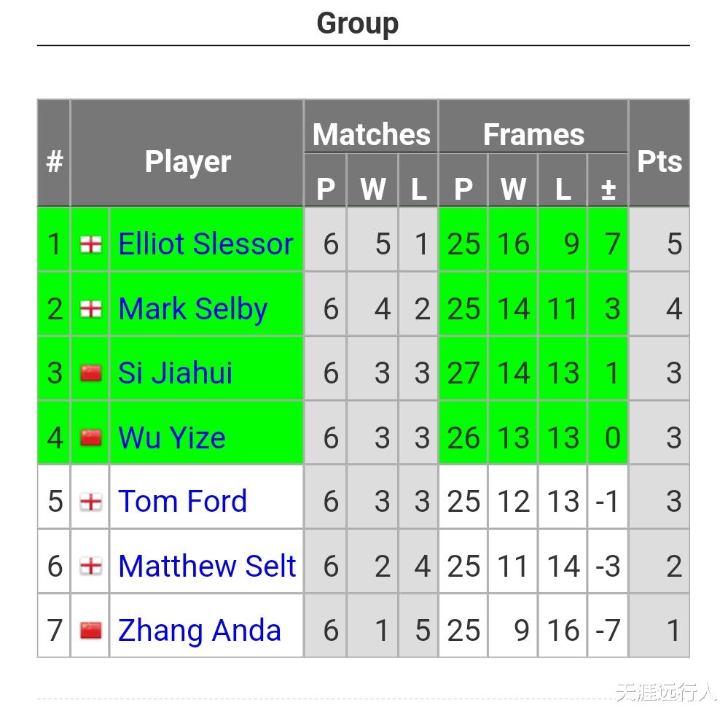This screenshot has height=716, width=728.
Task: Click the England flag beside Mark Selby
Action: click(90, 309)
